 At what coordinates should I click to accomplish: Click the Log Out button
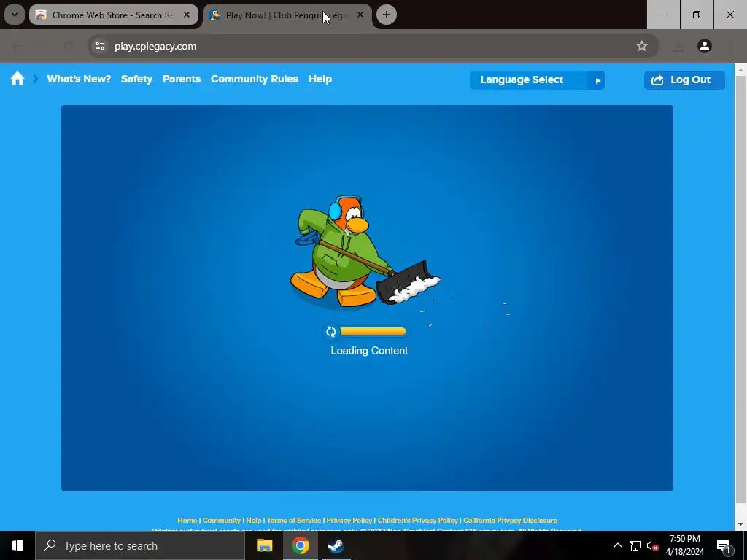(684, 80)
